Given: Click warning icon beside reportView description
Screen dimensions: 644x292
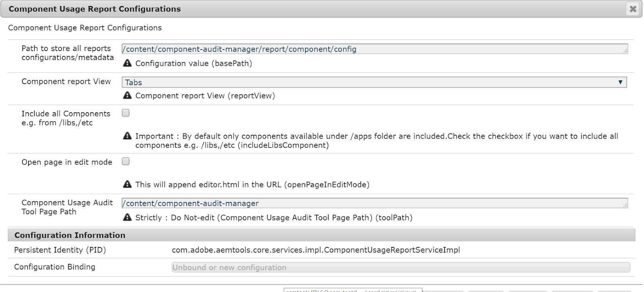Looking at the screenshot, I should (127, 95).
